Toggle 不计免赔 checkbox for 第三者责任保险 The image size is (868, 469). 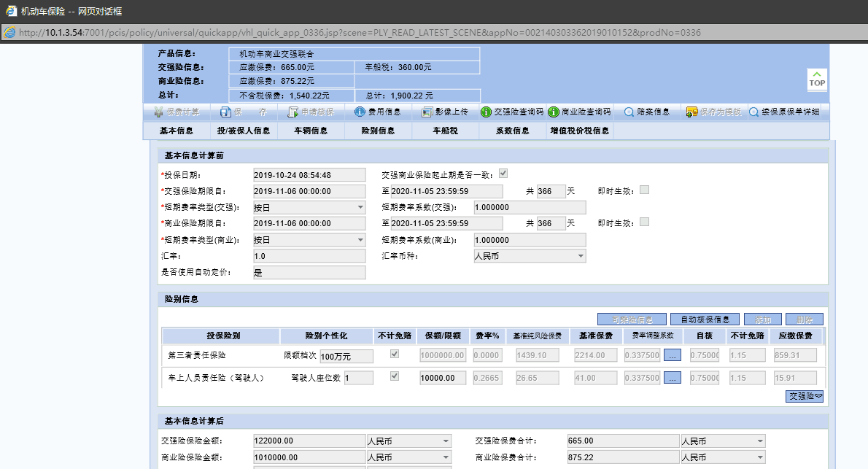395,354
